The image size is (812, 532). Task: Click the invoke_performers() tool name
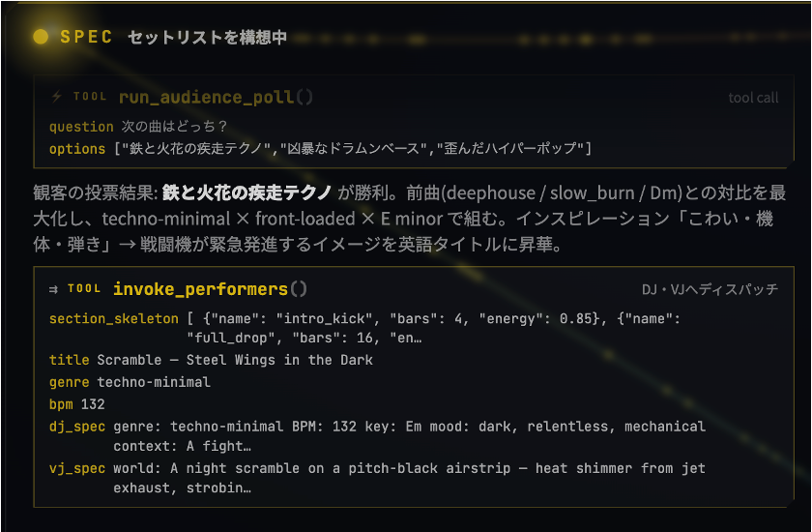coord(211,289)
